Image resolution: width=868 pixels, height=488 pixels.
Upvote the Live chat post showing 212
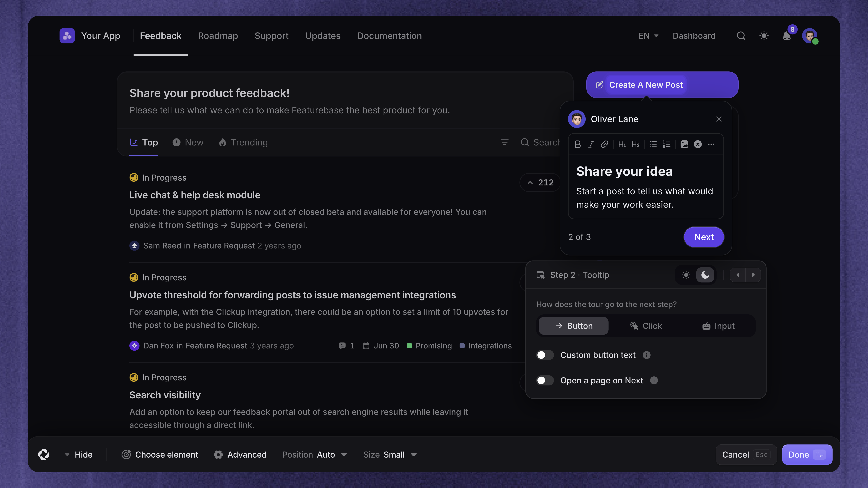click(x=540, y=182)
